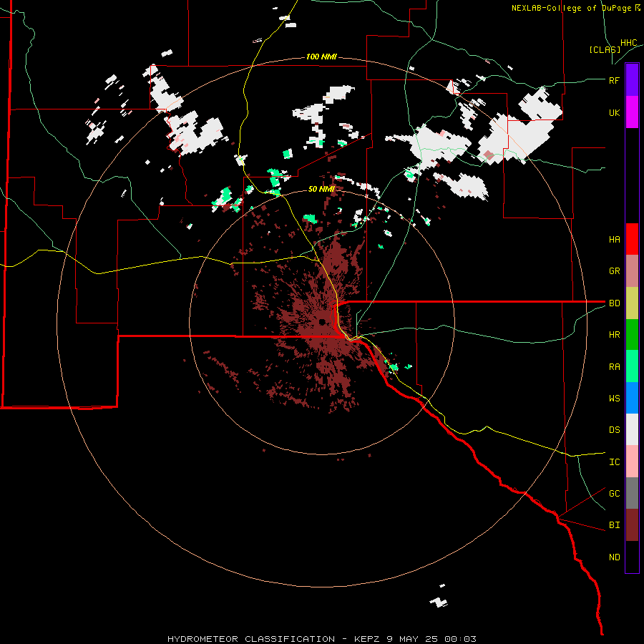Click the 100 NMI range ring label

point(321,57)
